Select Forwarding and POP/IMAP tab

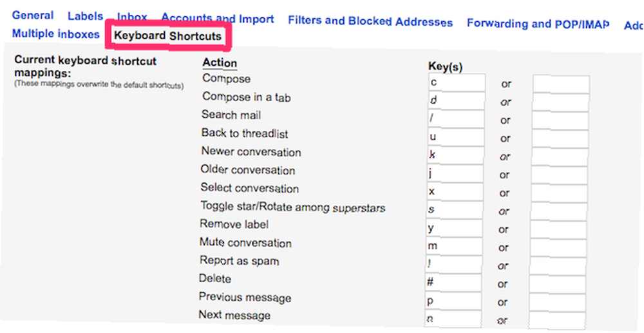[x=538, y=24]
